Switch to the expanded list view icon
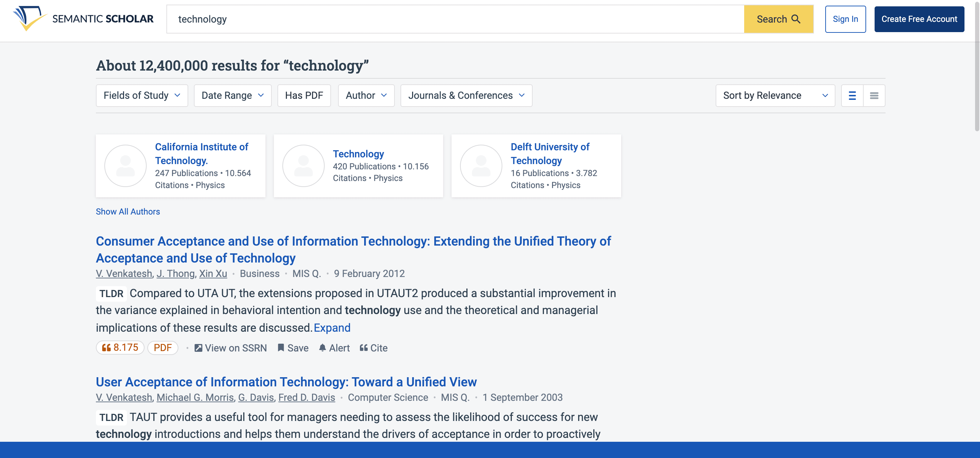The width and height of the screenshot is (980, 458). pyautogui.click(x=852, y=96)
